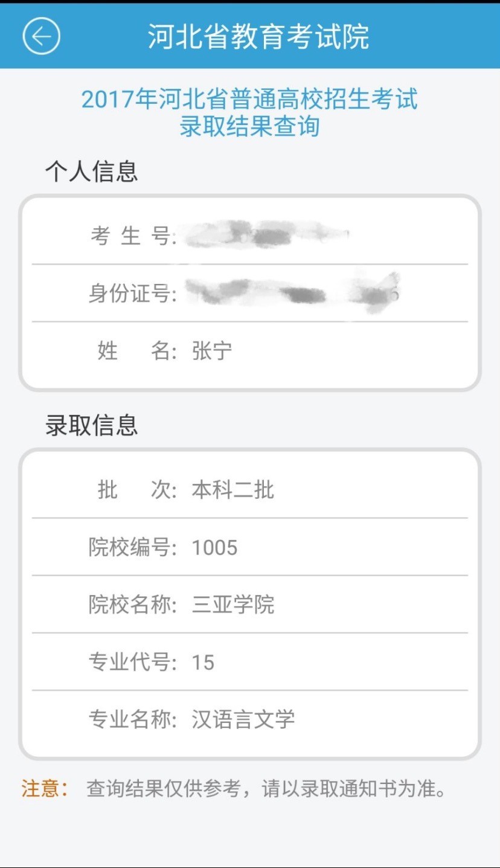Select the major code 15
The image size is (500, 868).
coord(203,662)
